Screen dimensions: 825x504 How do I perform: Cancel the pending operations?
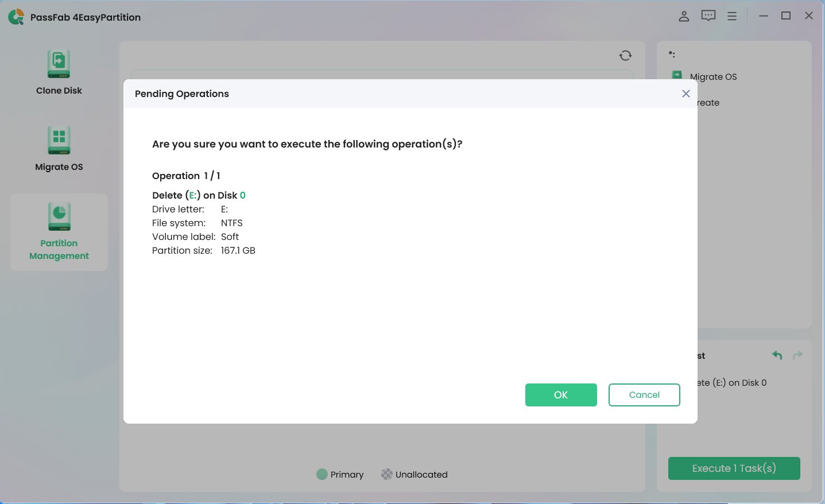[644, 395]
